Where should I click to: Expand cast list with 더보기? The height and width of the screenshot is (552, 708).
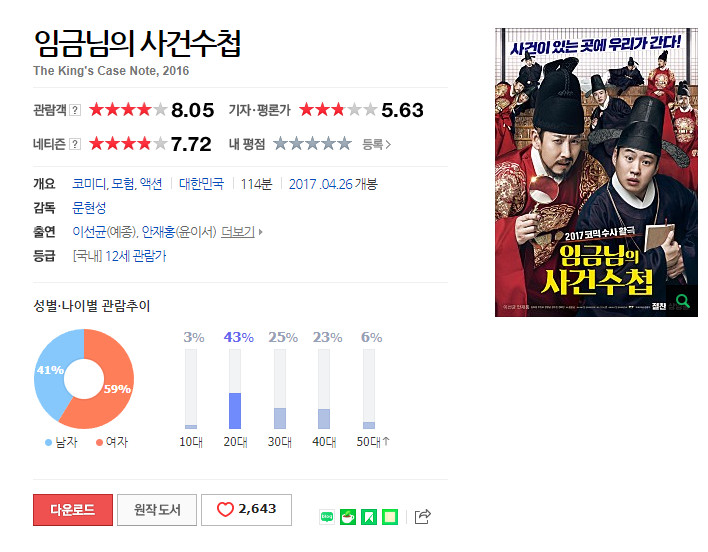point(241,232)
